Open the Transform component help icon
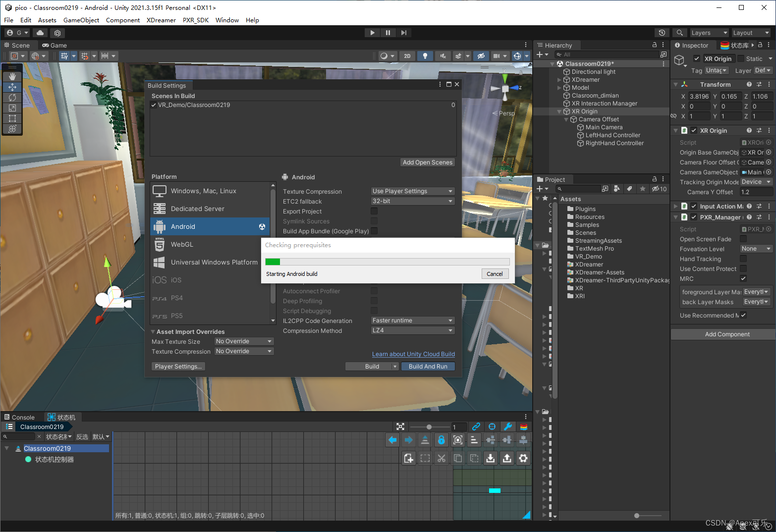 (x=749, y=85)
